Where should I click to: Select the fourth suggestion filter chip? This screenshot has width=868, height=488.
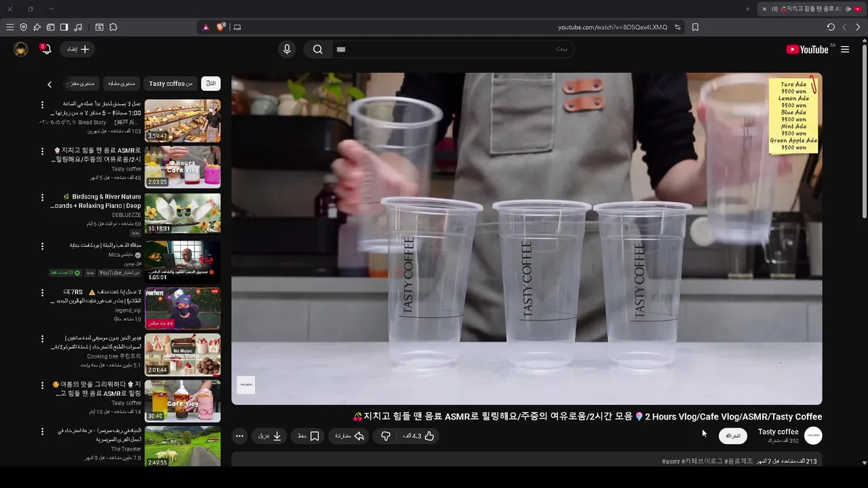pyautogui.click(x=81, y=83)
